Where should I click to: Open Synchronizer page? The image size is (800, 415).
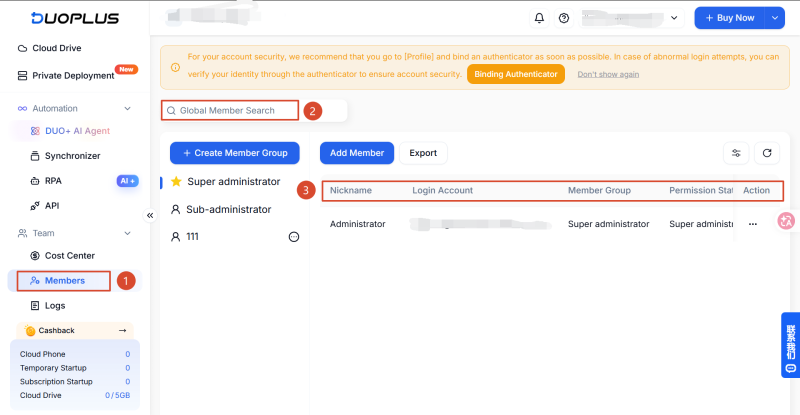tap(72, 156)
